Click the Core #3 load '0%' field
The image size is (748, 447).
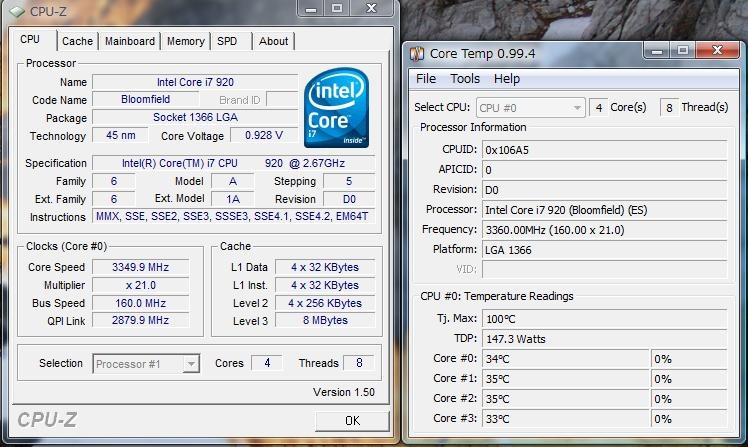click(x=689, y=419)
